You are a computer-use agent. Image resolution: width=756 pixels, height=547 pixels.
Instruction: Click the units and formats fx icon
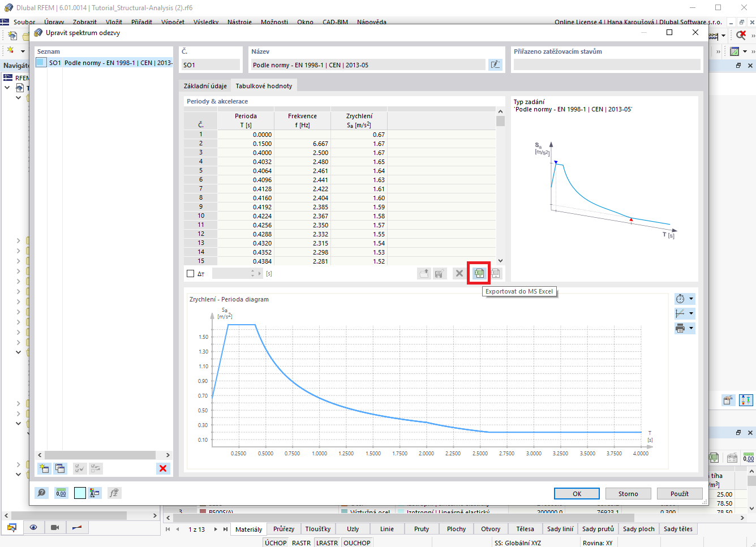coord(114,493)
